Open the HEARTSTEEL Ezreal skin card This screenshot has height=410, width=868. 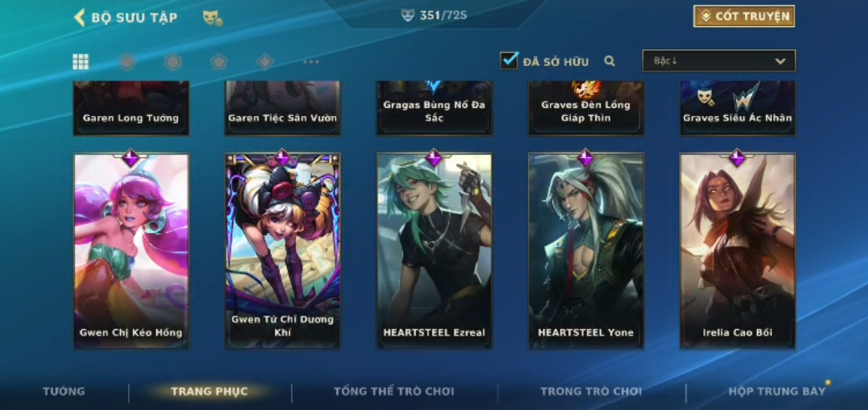click(434, 251)
